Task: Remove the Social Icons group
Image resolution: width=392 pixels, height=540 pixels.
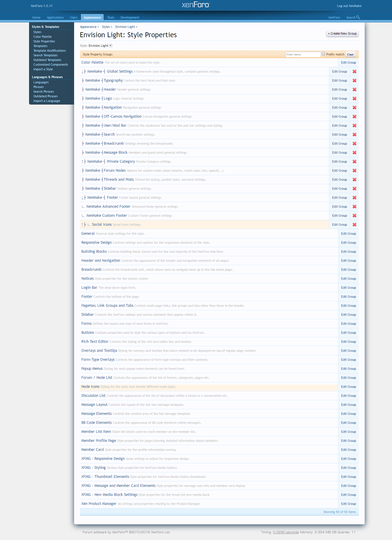Action: pyautogui.click(x=354, y=225)
